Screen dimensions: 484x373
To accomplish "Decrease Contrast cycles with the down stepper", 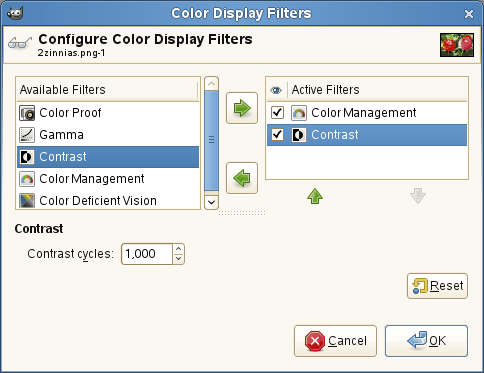I will point(179,259).
